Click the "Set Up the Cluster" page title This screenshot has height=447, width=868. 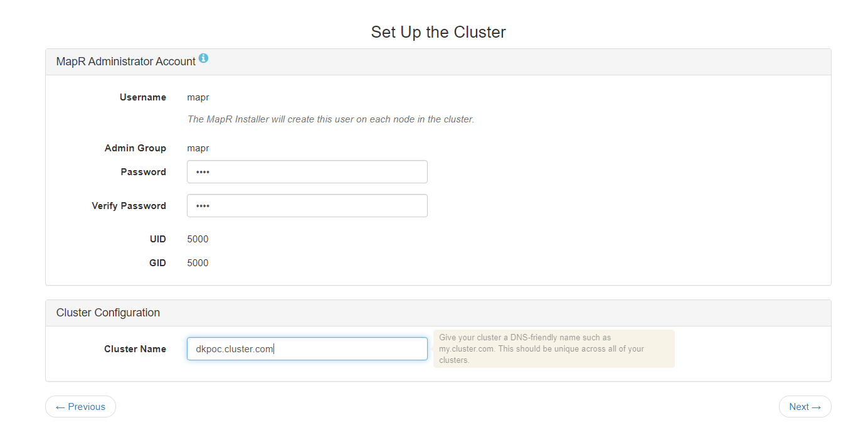(438, 32)
